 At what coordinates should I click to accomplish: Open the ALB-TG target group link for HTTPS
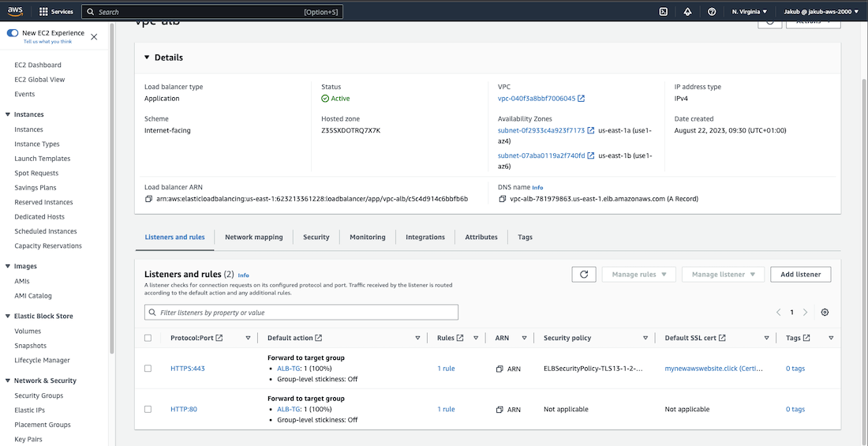(289, 369)
